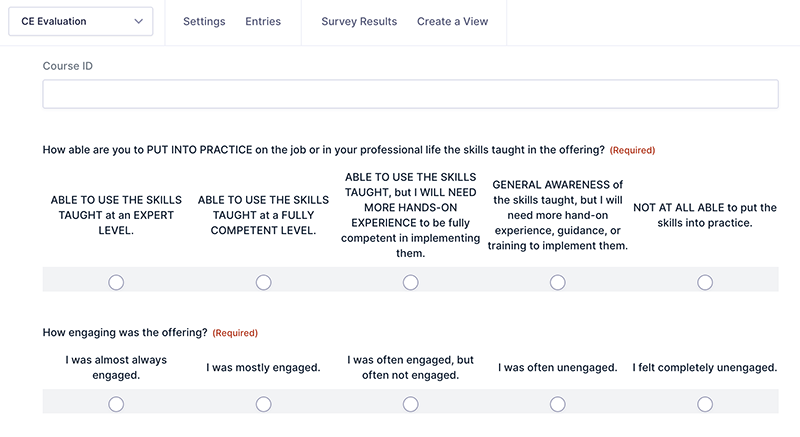This screenshot has height=437, width=800.
Task: Choose the GENERAL AWARENESS radio option
Action: pos(558,283)
